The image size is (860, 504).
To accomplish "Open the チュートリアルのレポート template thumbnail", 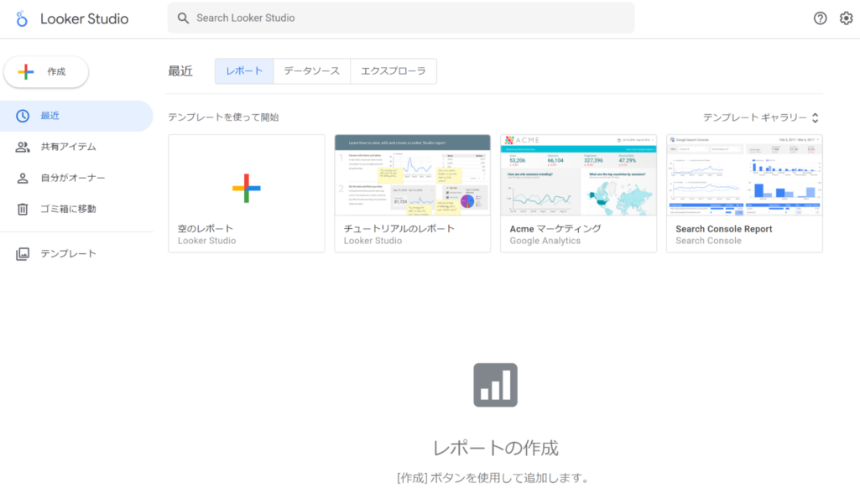I will (412, 176).
